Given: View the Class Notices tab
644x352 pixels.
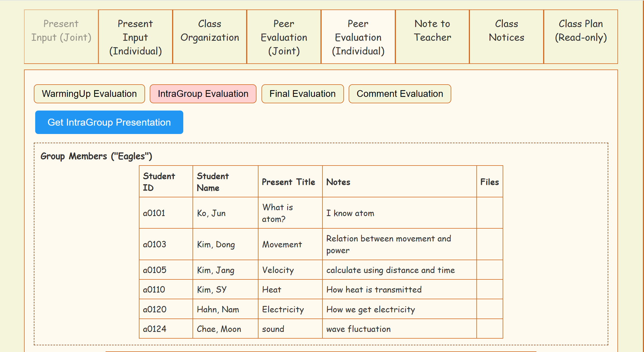Looking at the screenshot, I should click(x=506, y=37).
